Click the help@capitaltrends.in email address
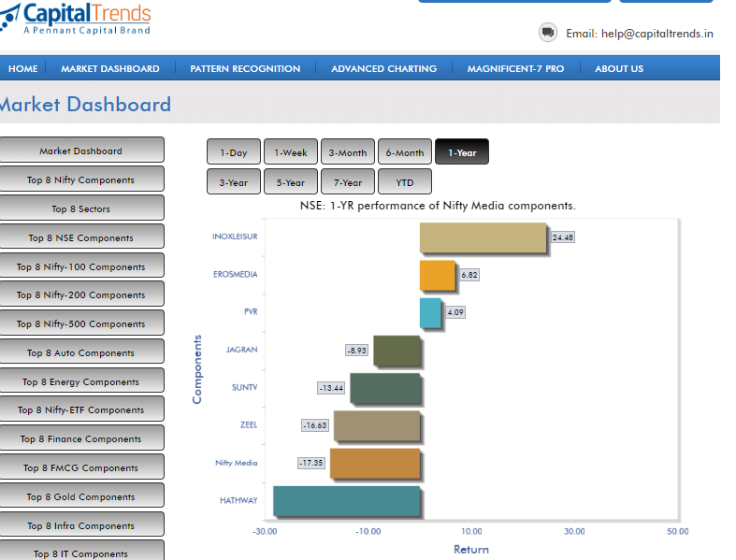 tap(657, 34)
